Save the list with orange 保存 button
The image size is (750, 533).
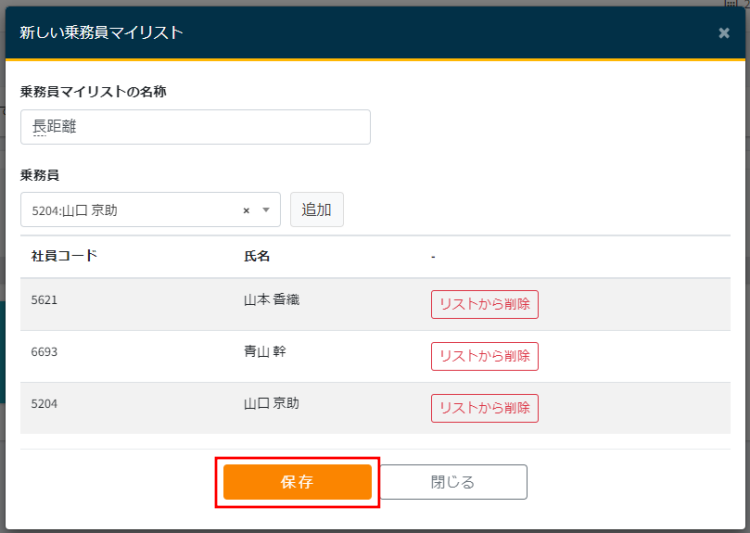click(297, 482)
